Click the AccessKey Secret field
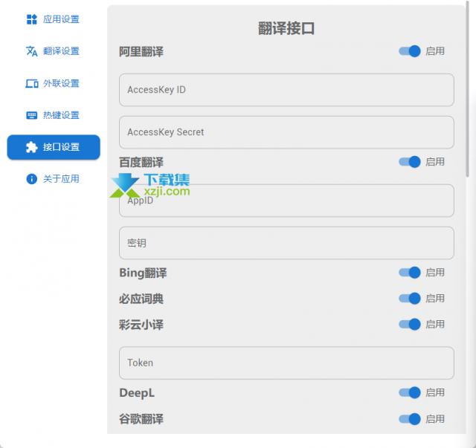Image resolution: width=476 pixels, height=448 pixels. click(x=286, y=132)
